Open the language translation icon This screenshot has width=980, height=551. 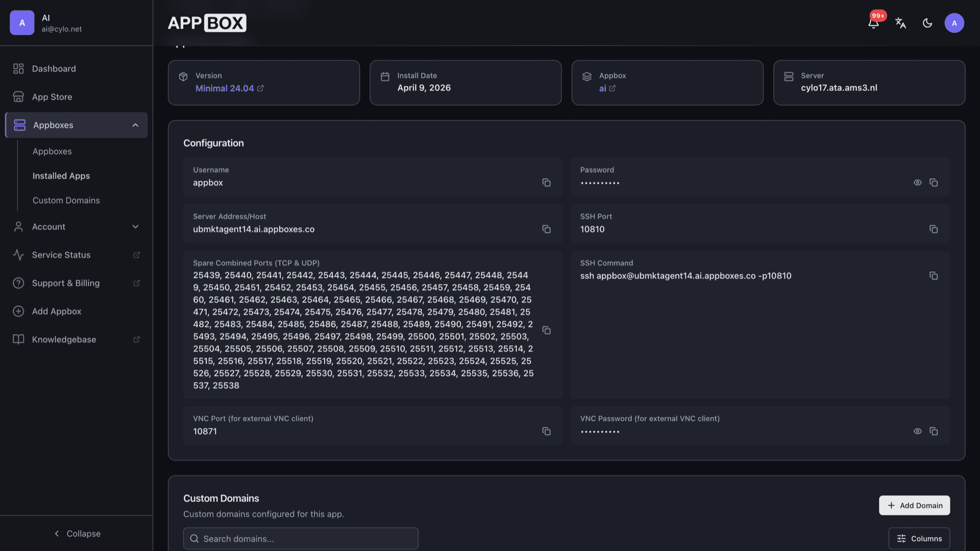(x=900, y=23)
